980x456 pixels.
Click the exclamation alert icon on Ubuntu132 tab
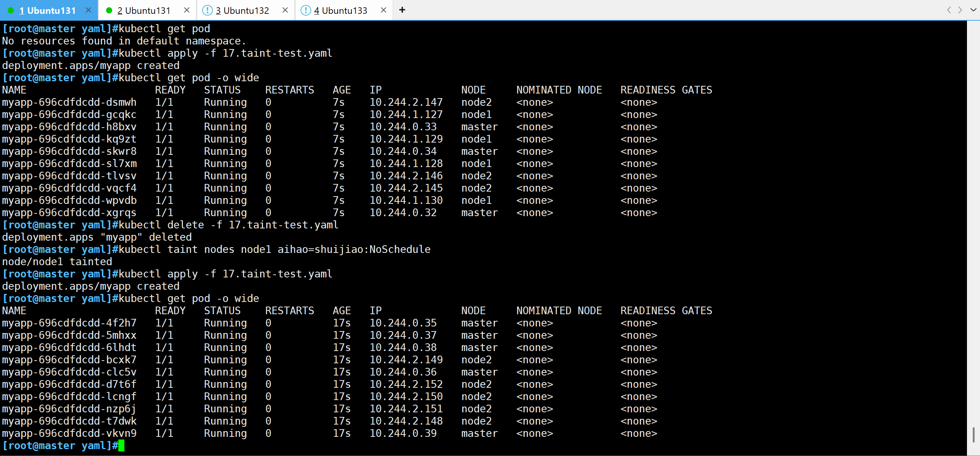(207, 10)
